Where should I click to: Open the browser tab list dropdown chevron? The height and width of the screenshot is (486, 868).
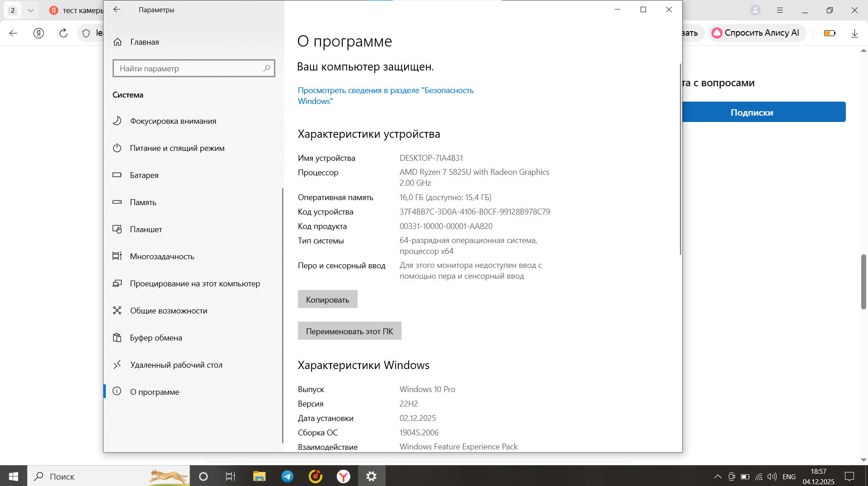coord(31,10)
